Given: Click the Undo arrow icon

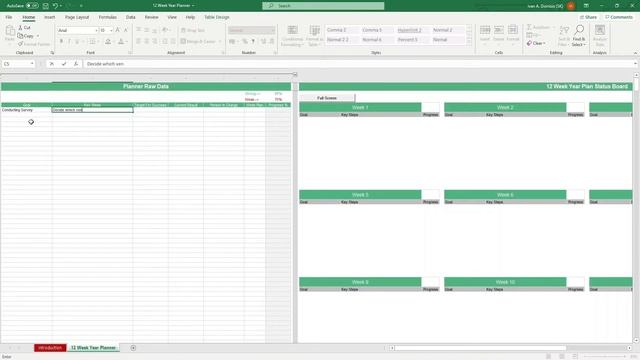Looking at the screenshot, I should coord(55,6).
